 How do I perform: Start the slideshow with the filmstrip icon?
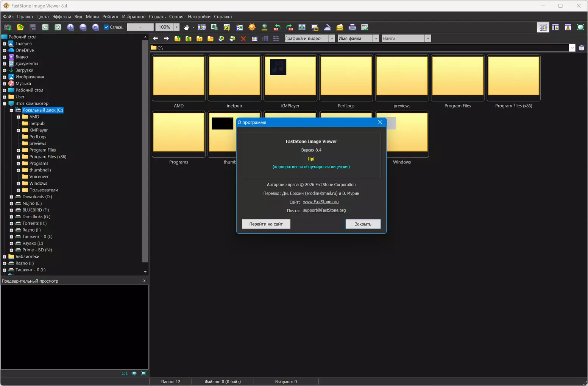tap(202, 27)
